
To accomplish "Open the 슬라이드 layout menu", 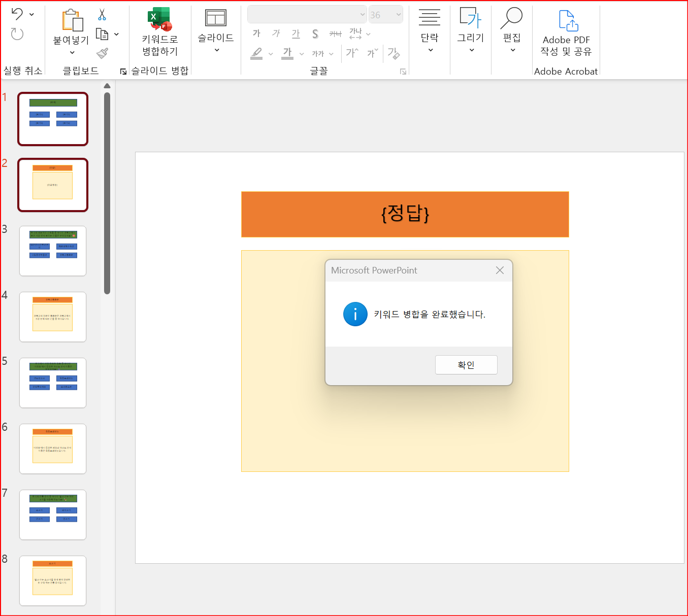I will pyautogui.click(x=216, y=31).
